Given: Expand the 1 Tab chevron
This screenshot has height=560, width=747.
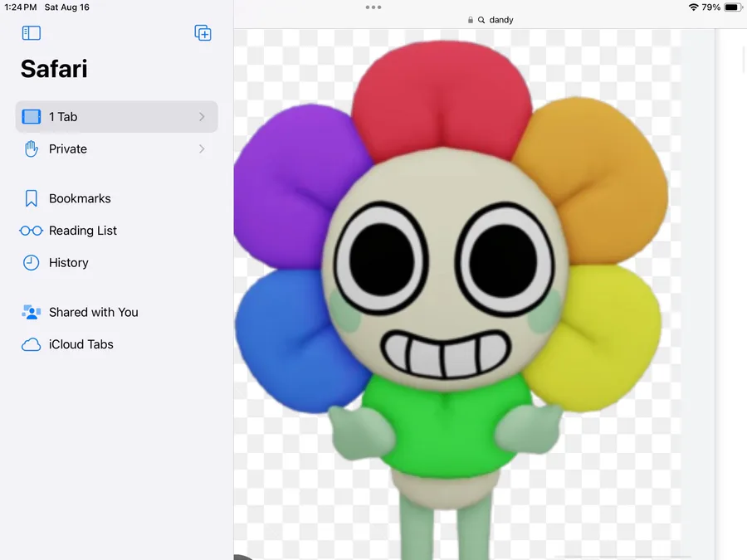Looking at the screenshot, I should click(202, 117).
